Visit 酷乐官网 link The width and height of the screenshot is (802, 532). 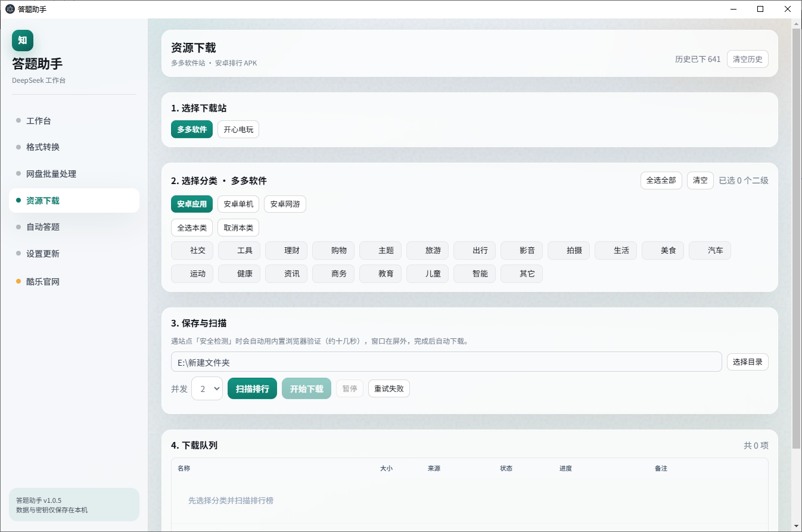[x=74, y=282]
